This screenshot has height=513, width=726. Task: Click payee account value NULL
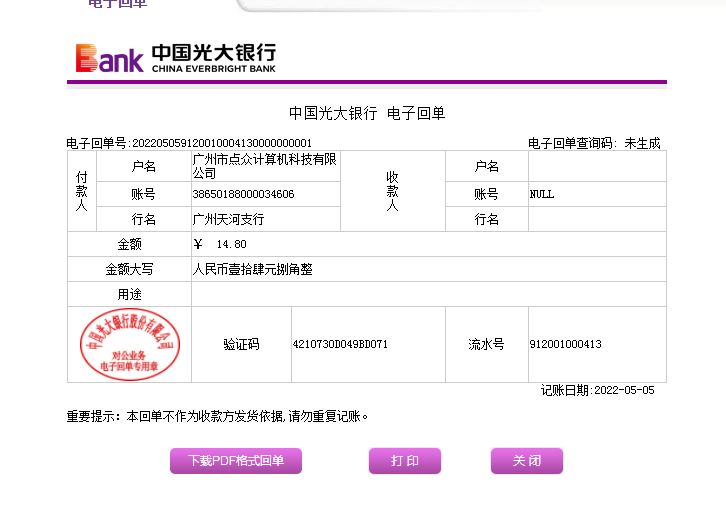tap(542, 194)
